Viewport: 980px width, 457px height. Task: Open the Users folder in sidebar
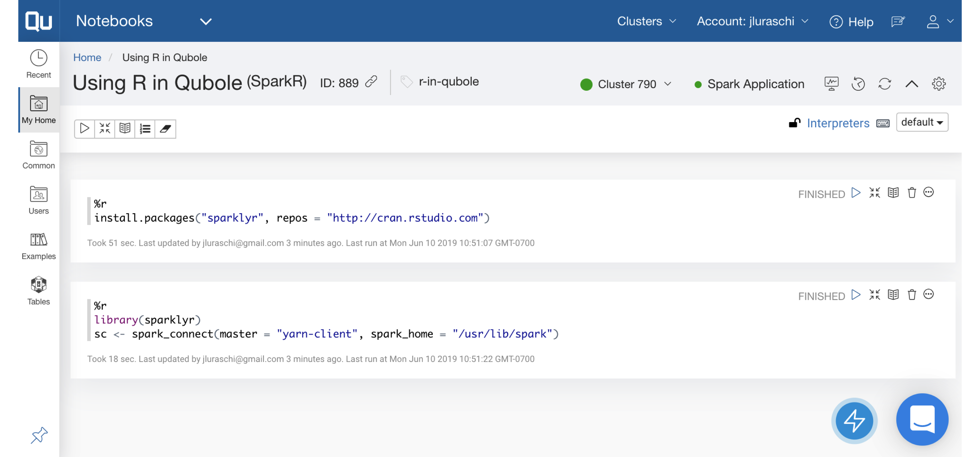pos(39,200)
